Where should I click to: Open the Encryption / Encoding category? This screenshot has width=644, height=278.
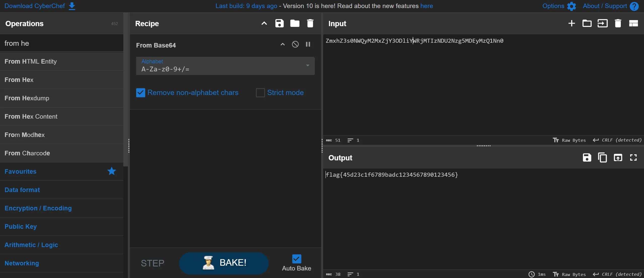tap(38, 208)
